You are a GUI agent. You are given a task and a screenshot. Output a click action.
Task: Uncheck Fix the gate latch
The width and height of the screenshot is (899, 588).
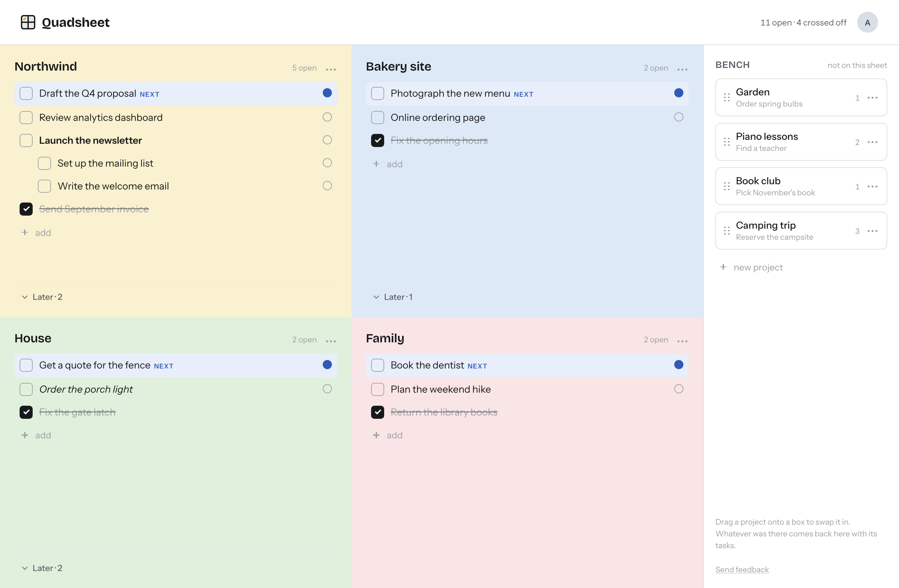point(26,412)
